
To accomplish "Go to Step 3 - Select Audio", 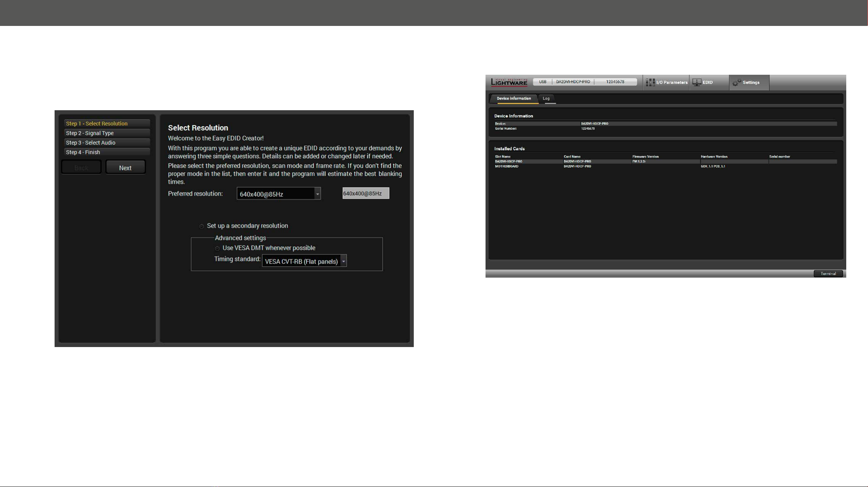I will point(107,143).
